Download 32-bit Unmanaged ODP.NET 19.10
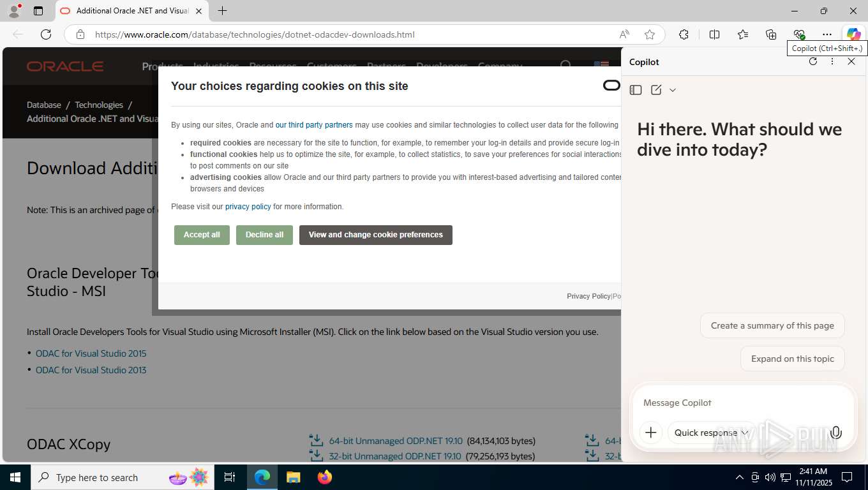 [x=395, y=456]
